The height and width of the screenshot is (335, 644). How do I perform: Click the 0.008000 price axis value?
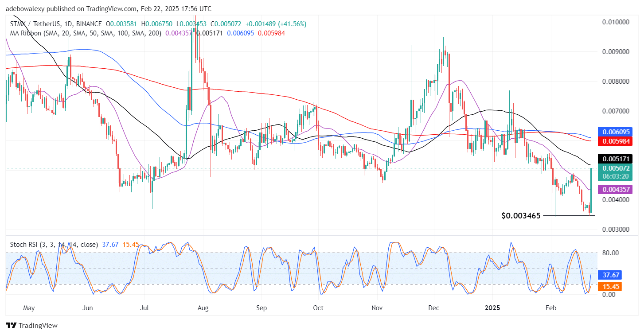point(617,82)
